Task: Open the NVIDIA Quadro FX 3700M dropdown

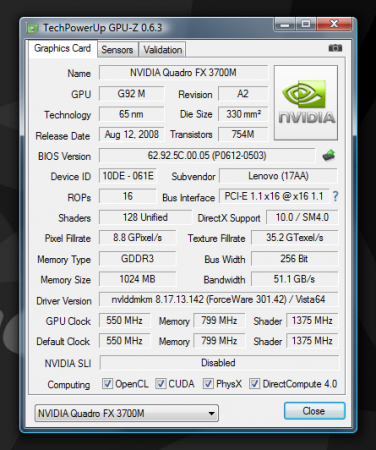Action: pyautogui.click(x=127, y=413)
